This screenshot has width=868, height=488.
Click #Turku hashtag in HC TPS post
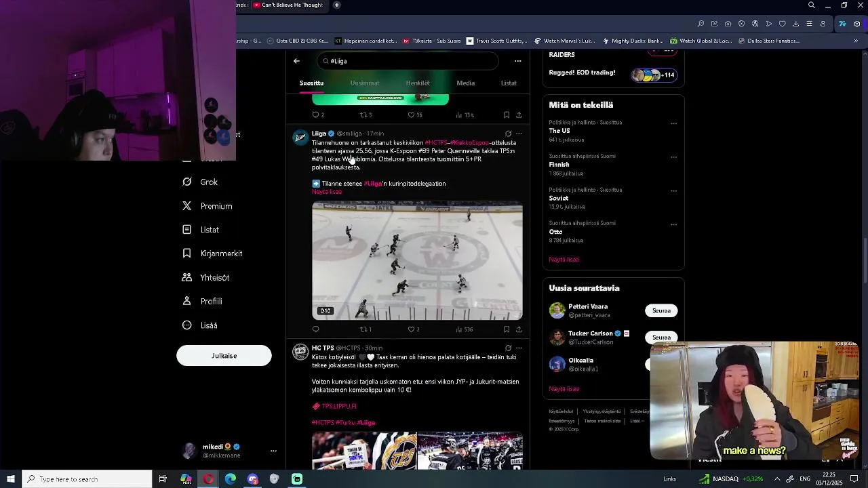click(x=345, y=422)
